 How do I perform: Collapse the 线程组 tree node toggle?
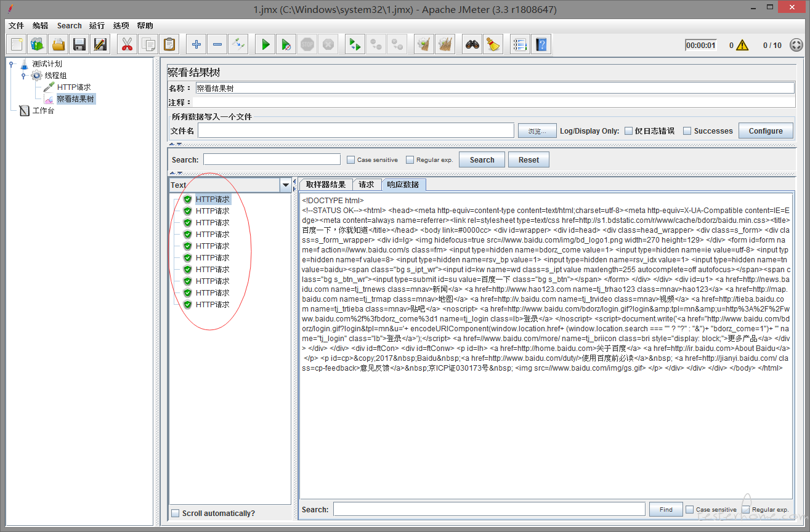pyautogui.click(x=23, y=75)
